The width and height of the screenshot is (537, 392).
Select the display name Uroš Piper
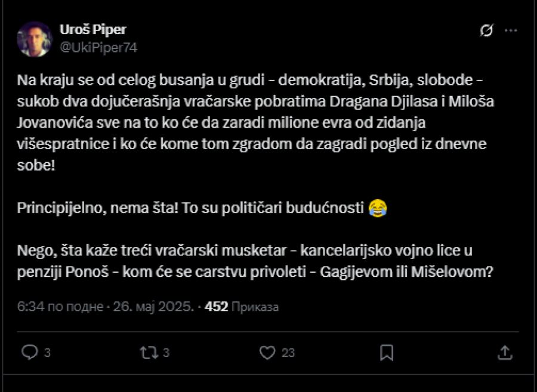coord(93,28)
